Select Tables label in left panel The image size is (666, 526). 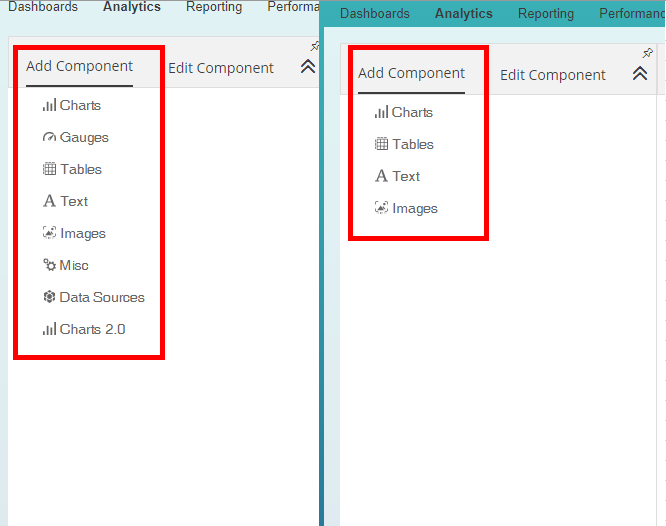pyautogui.click(x=81, y=169)
